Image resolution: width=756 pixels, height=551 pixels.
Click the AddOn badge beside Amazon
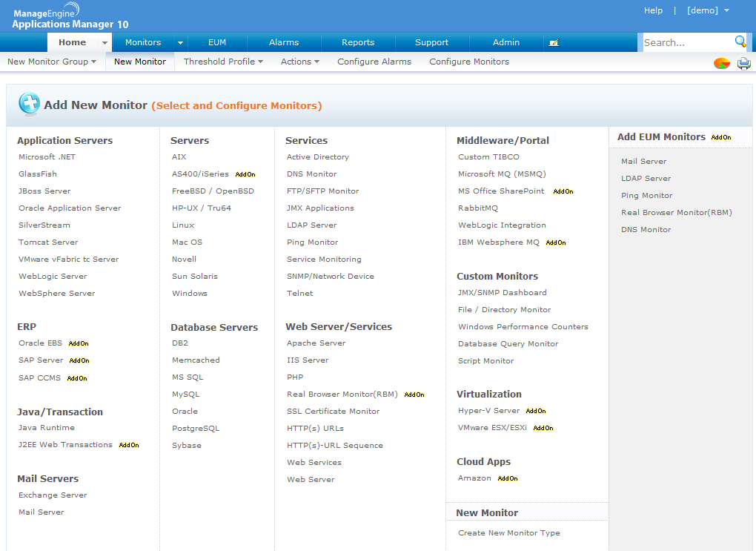507,478
